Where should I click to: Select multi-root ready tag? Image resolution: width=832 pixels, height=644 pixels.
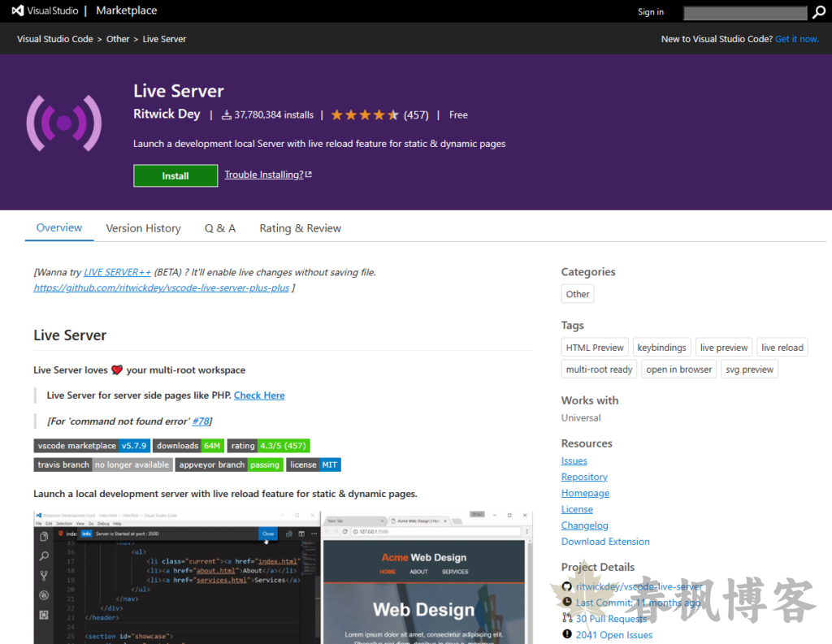click(599, 370)
